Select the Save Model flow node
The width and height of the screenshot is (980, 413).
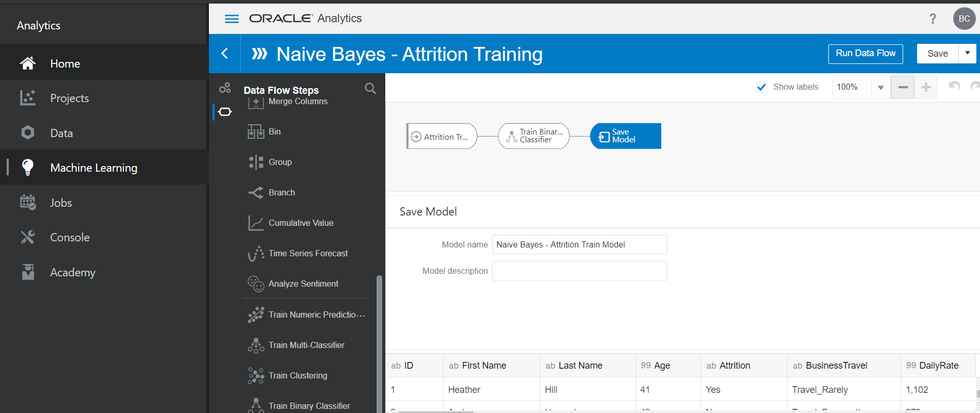click(x=626, y=136)
